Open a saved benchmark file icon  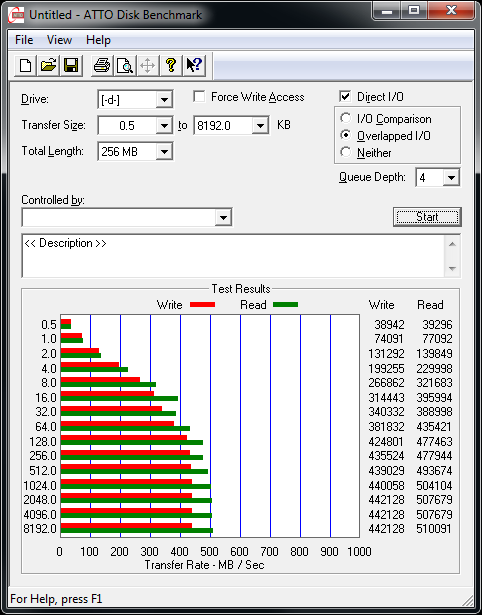coord(48,65)
